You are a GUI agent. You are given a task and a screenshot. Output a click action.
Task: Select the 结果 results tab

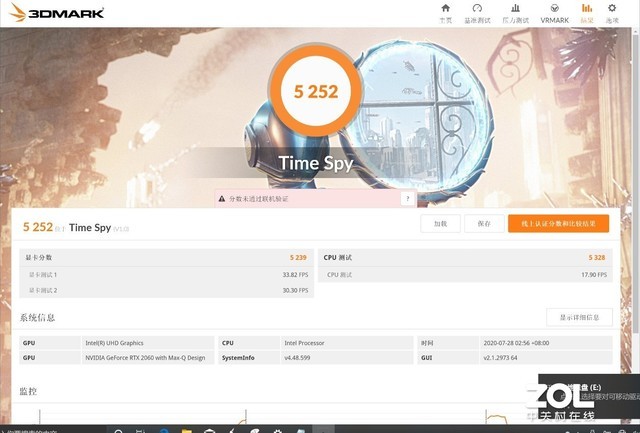coord(587,13)
